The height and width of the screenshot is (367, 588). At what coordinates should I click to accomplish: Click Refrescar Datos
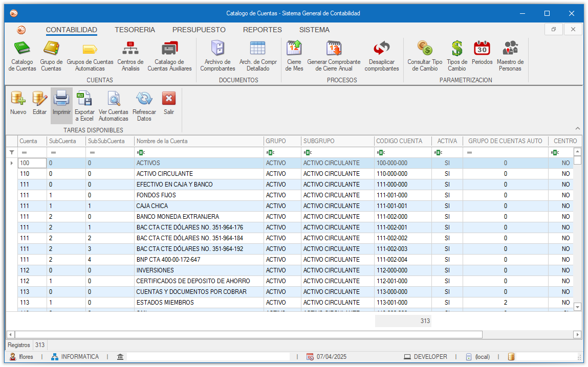point(144,106)
